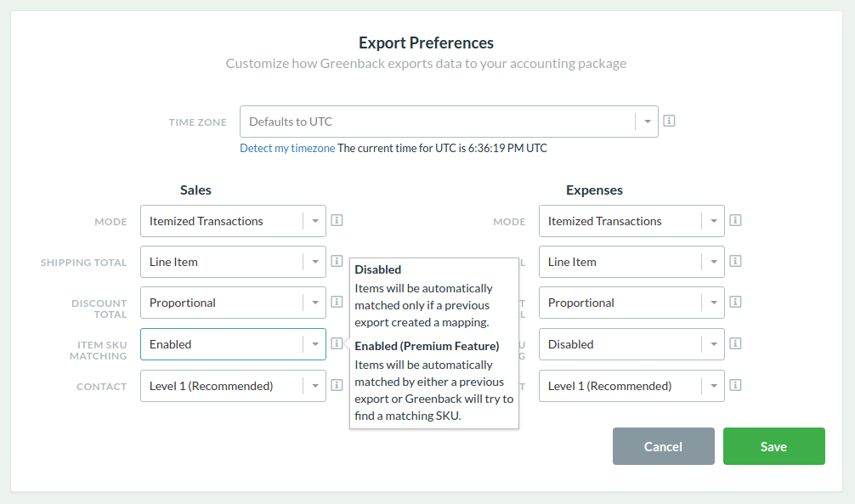The height and width of the screenshot is (504, 855).
Task: Show info for Sales Shipping Total
Action: [x=337, y=261]
